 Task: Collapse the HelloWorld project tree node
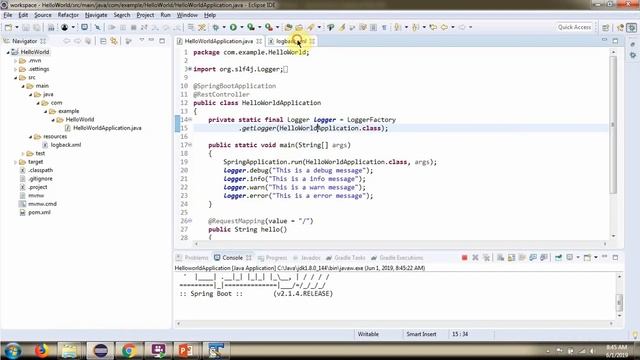point(8,52)
